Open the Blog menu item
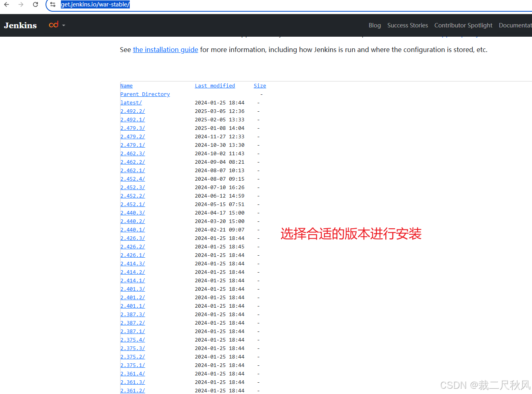Viewport: 532px width, 394px height. (375, 25)
